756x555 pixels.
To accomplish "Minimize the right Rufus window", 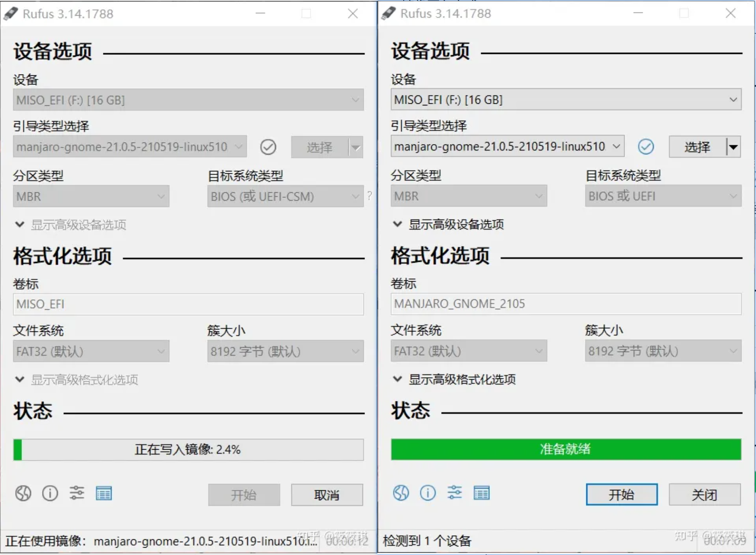I will tap(638, 13).
